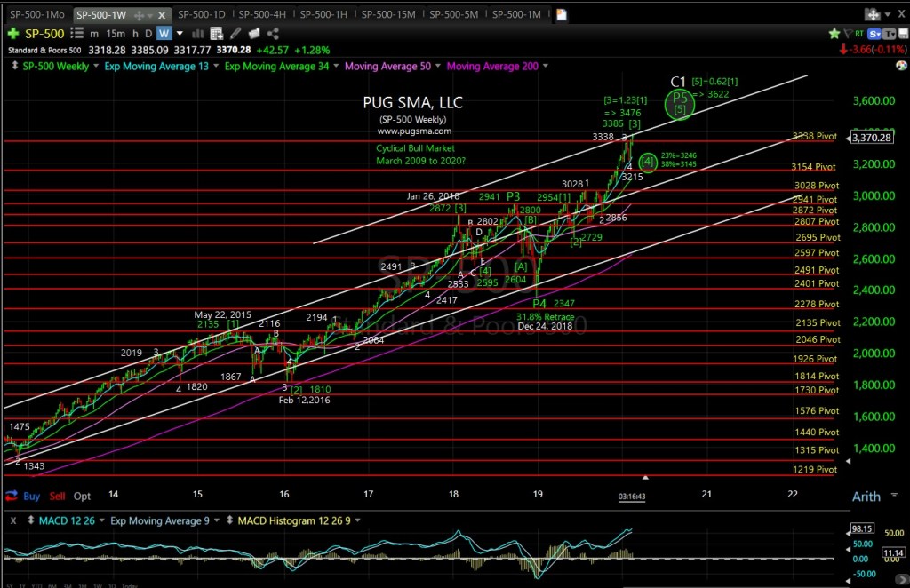Expand the Exp Moving Average 9 dropdown
910x588 pixels.
(217, 520)
